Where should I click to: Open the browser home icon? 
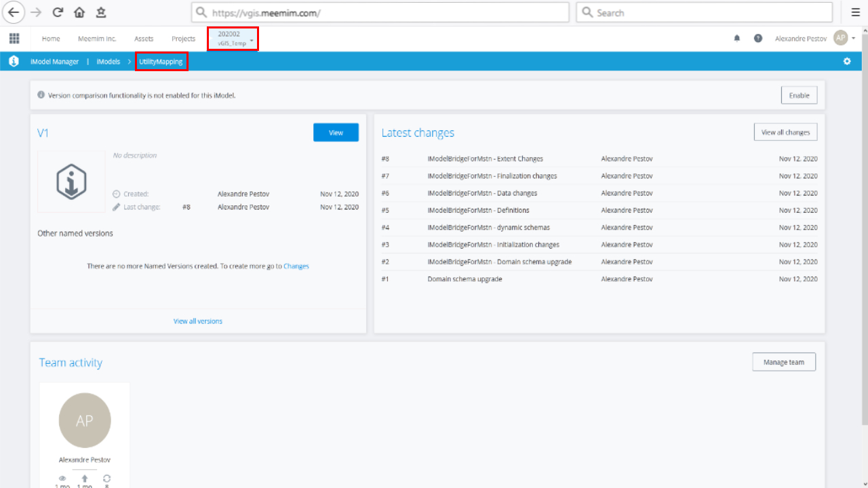point(79,12)
